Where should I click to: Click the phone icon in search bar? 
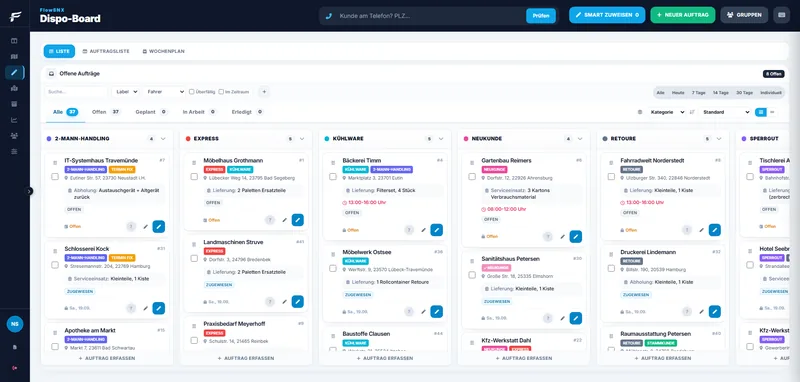(x=329, y=16)
